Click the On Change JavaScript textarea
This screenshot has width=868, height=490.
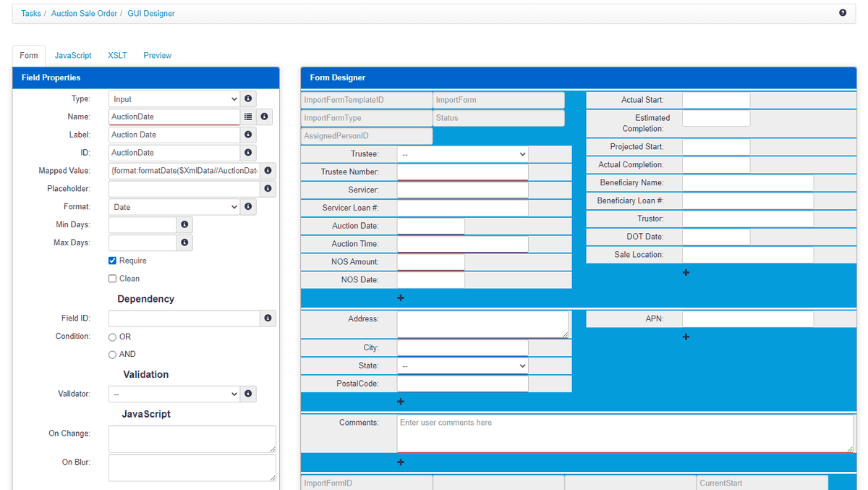[x=192, y=439]
